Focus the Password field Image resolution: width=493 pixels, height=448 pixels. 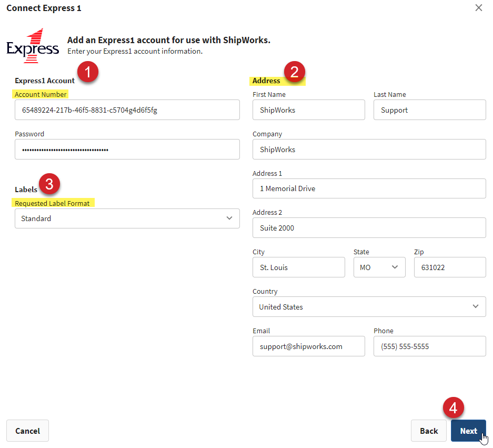tap(127, 150)
